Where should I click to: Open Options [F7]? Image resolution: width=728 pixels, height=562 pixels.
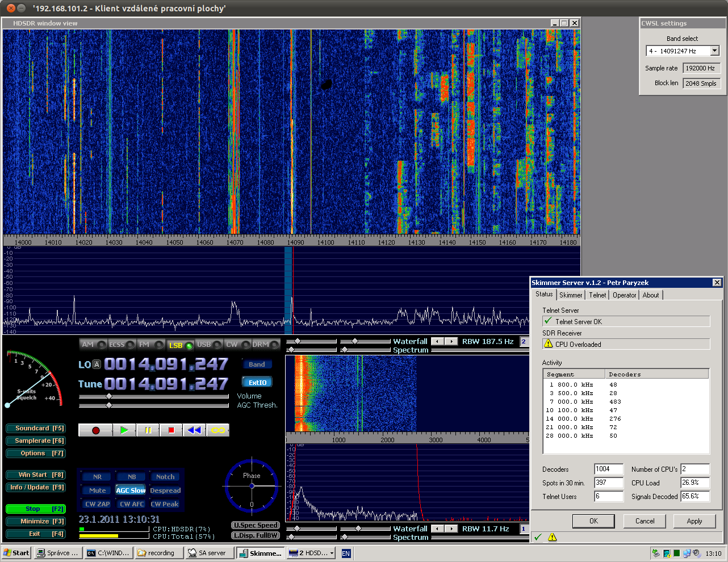pyautogui.click(x=36, y=454)
